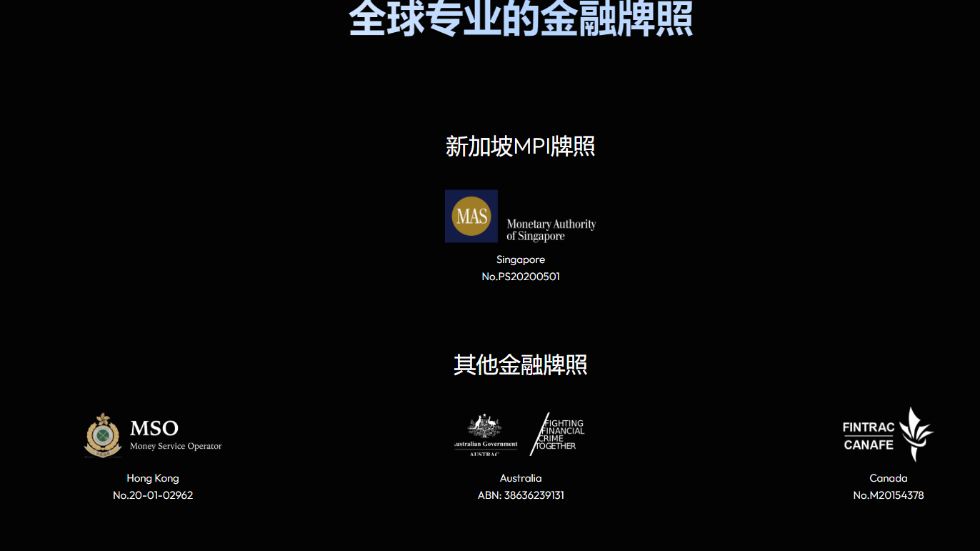The image size is (980, 551).
Task: Click the Australian Government AUSTRAC logo
Action: click(521, 434)
